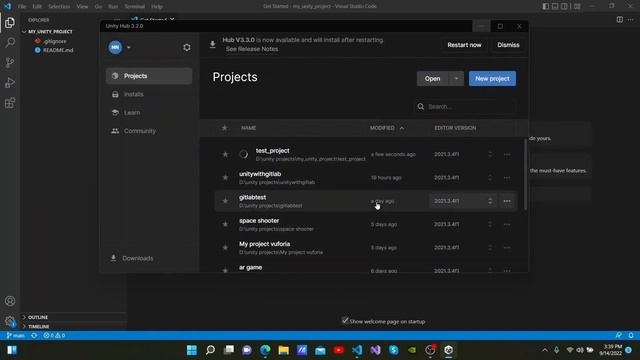Open the File menu in VS Code

pyautogui.click(x=22, y=7)
